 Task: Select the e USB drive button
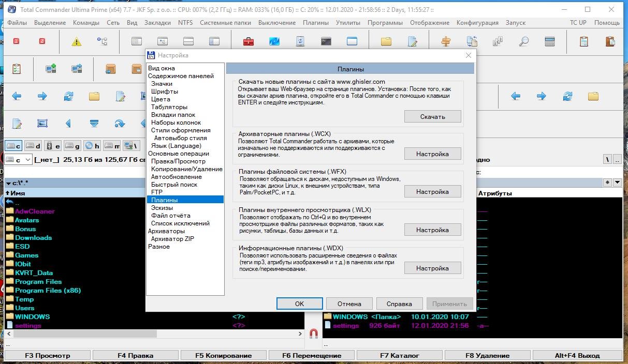click(x=53, y=146)
